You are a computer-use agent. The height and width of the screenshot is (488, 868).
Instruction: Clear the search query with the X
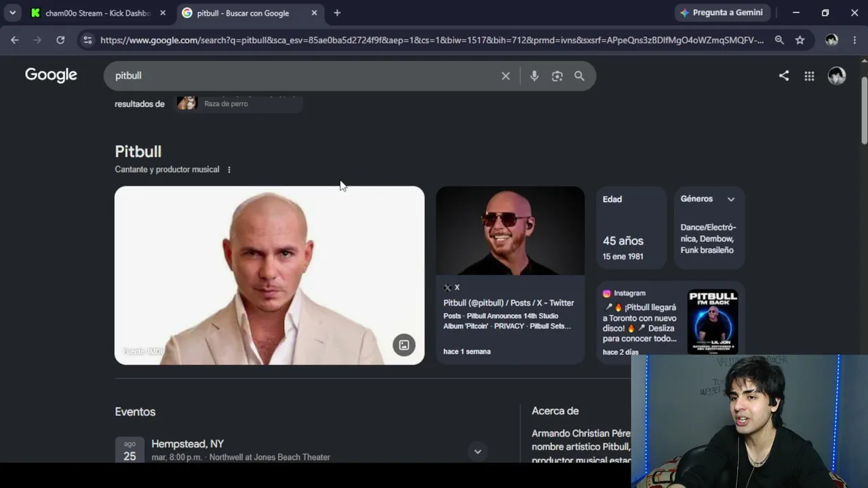(x=505, y=76)
